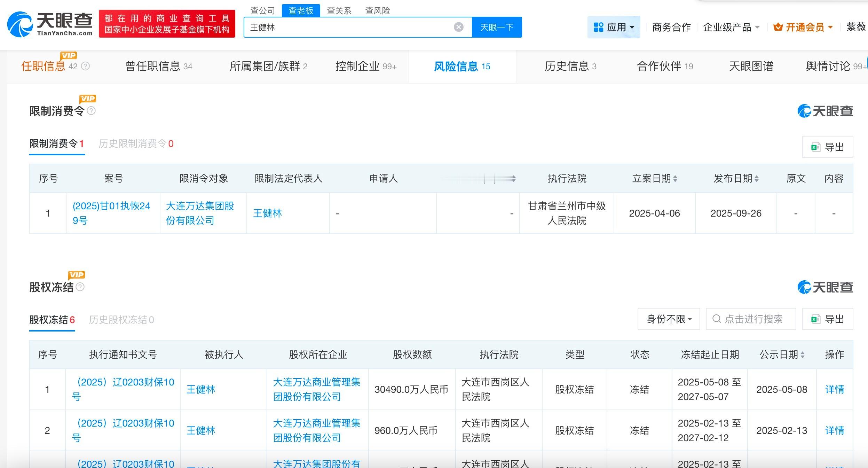The image size is (868, 468).
Task: Expand the 企业级产品 dropdown
Action: 731,27
